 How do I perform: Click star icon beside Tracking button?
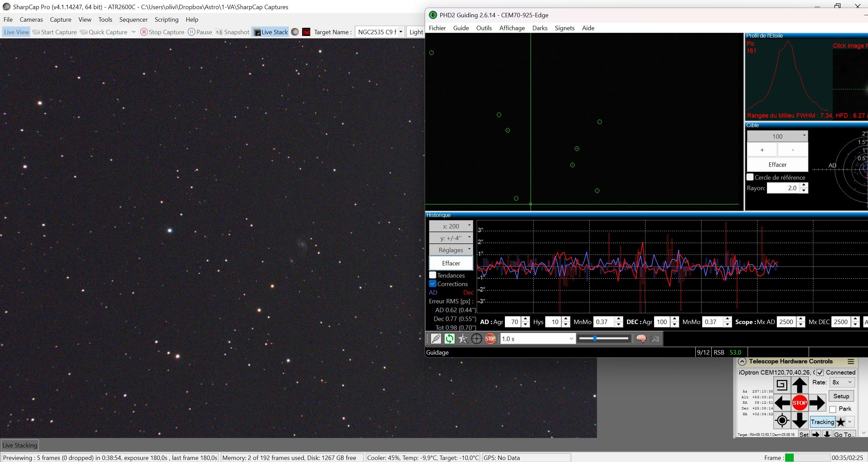841,422
